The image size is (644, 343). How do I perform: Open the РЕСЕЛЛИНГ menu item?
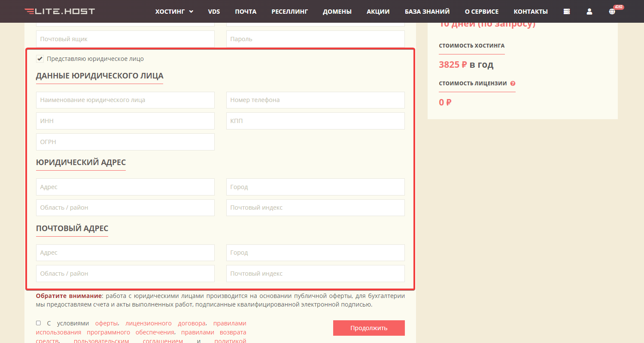[290, 12]
